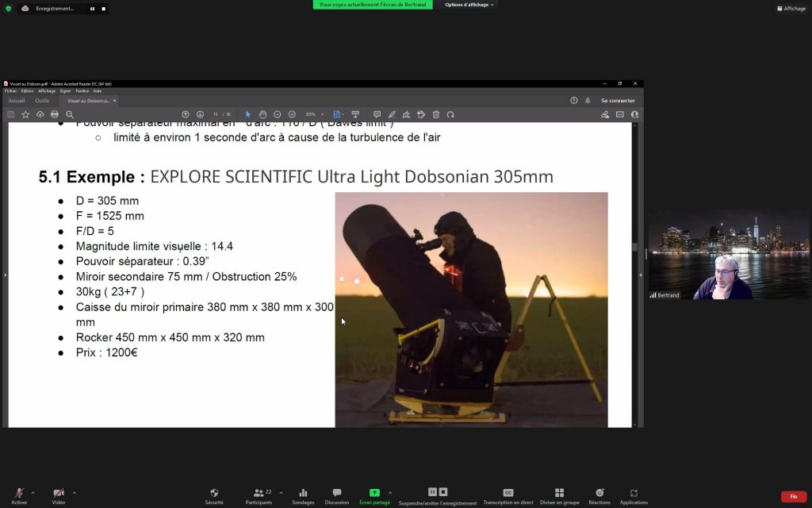Click the scrolling mode toolbar icon

[x=355, y=114]
